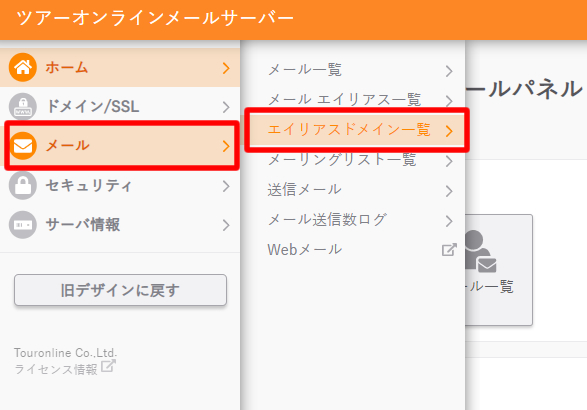Viewport: 587px width, 410px height.
Task: Expand the セキュリティ chevron arrow
Action: point(226,186)
